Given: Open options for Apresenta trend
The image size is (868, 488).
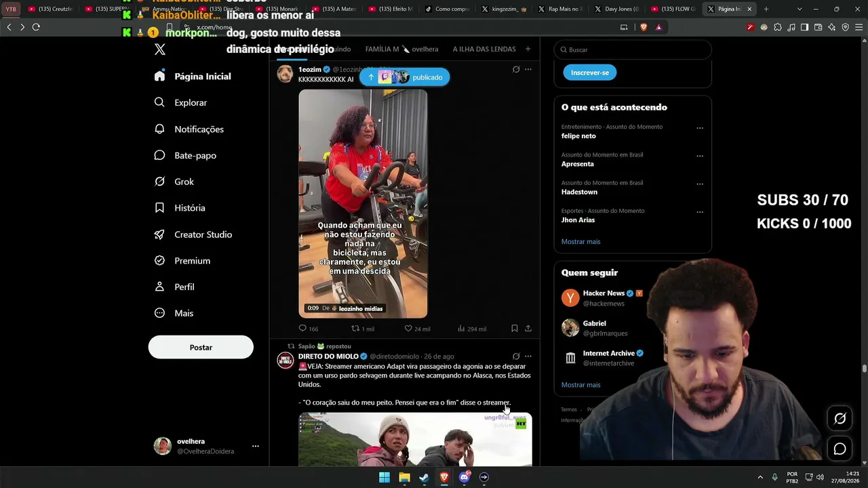Looking at the screenshot, I should tap(700, 156).
